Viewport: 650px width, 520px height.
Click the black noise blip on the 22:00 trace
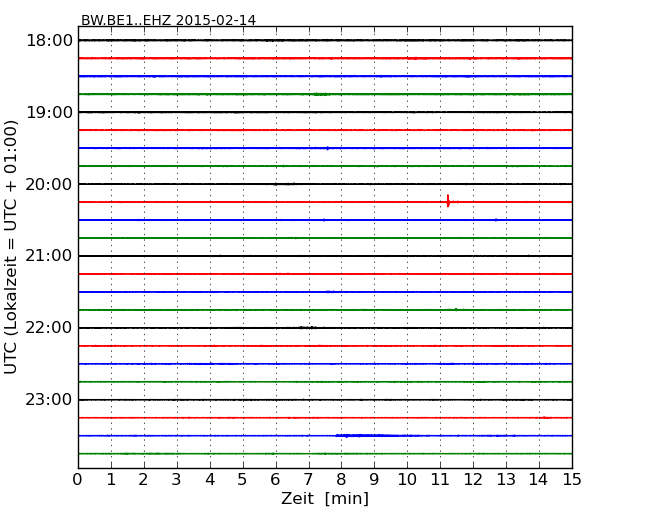click(x=308, y=328)
